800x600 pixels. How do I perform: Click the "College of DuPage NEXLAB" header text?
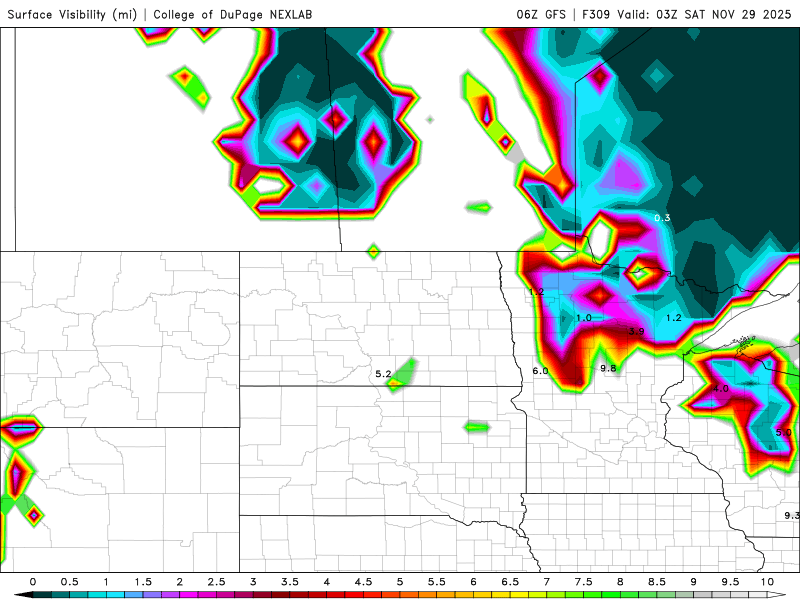(x=233, y=14)
